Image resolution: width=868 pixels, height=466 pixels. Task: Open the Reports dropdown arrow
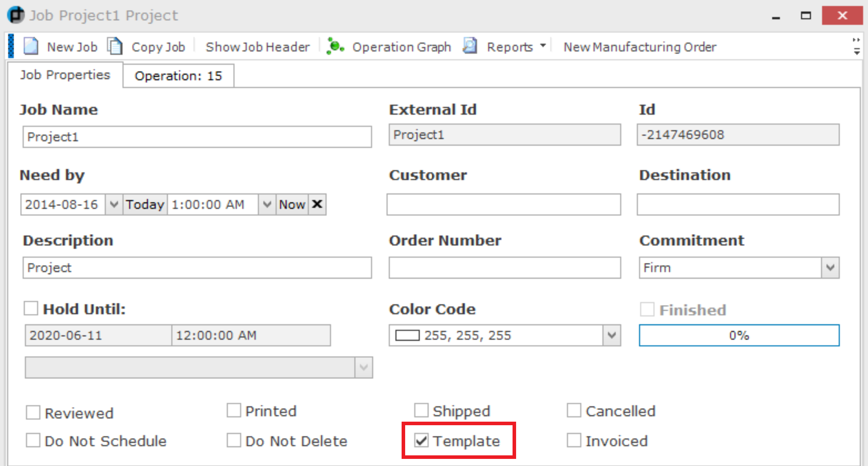coord(543,46)
